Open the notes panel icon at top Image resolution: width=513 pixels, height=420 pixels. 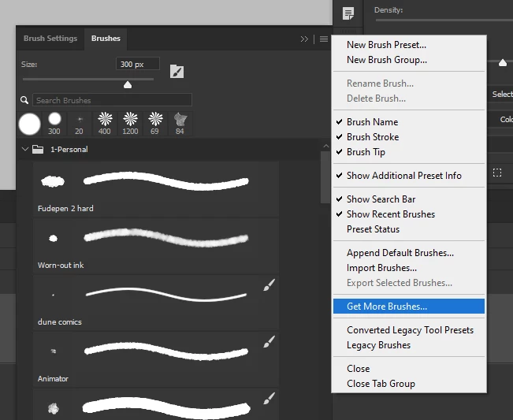click(348, 13)
